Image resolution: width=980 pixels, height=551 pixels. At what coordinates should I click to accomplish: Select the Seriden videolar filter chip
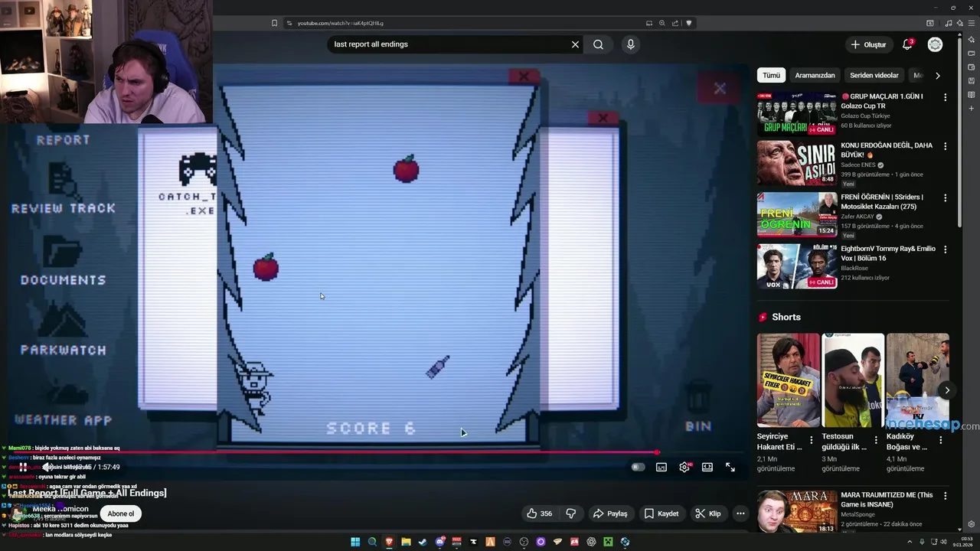pyautogui.click(x=874, y=75)
